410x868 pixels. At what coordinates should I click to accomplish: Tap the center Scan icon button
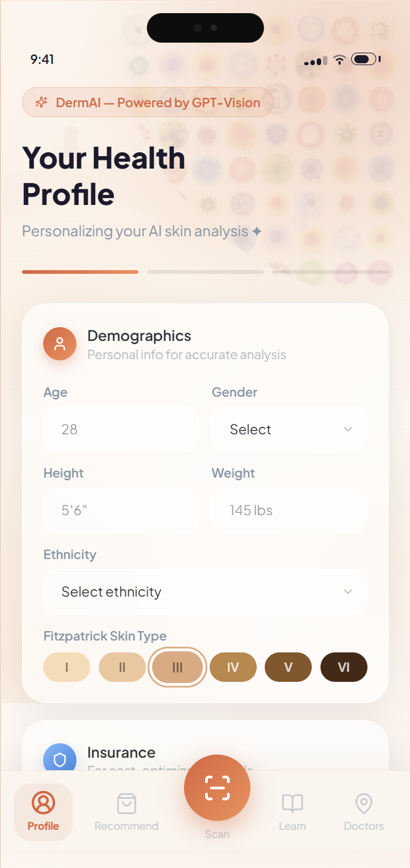tap(217, 788)
